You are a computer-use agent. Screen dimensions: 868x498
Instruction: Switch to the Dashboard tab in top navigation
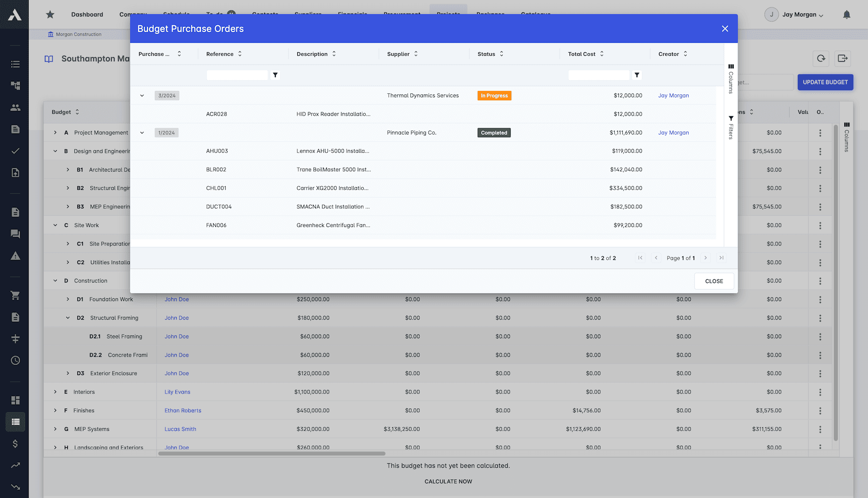tap(87, 15)
